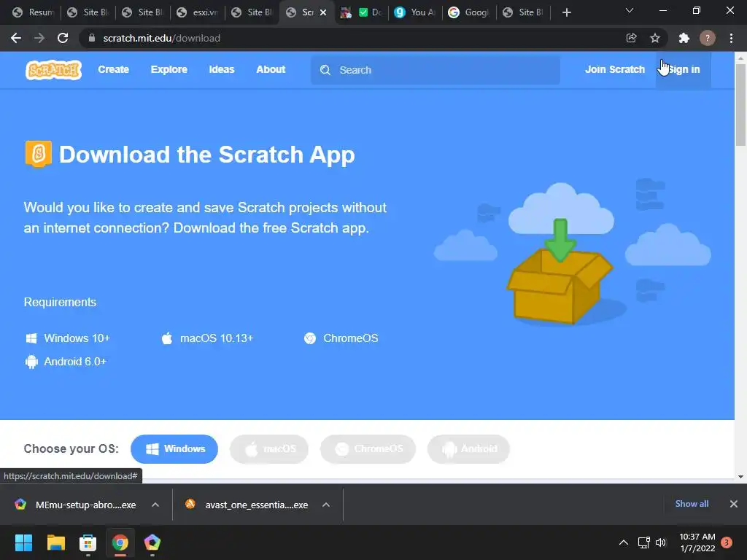Open the Explore menu item
This screenshot has height=560, width=747.
pos(169,69)
